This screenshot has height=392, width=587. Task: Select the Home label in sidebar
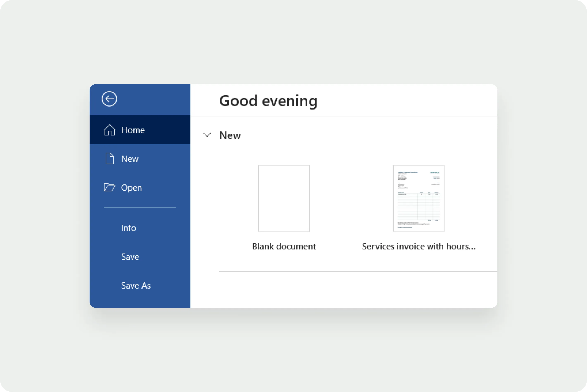(133, 130)
